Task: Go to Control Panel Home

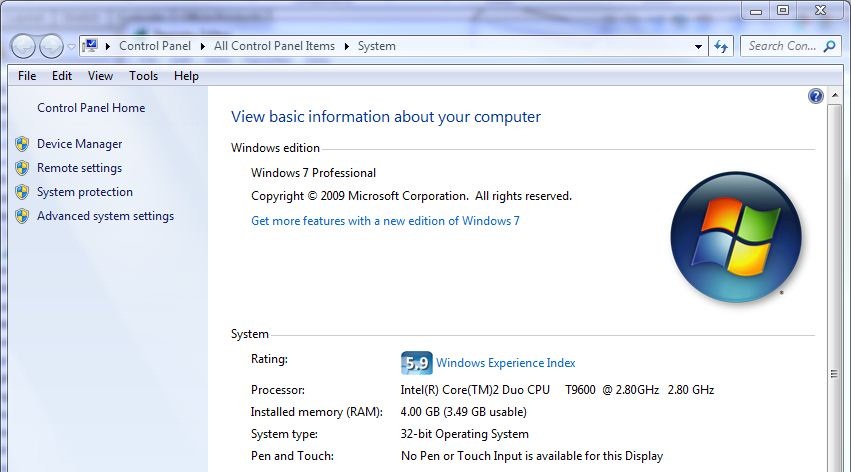Action: [x=91, y=108]
